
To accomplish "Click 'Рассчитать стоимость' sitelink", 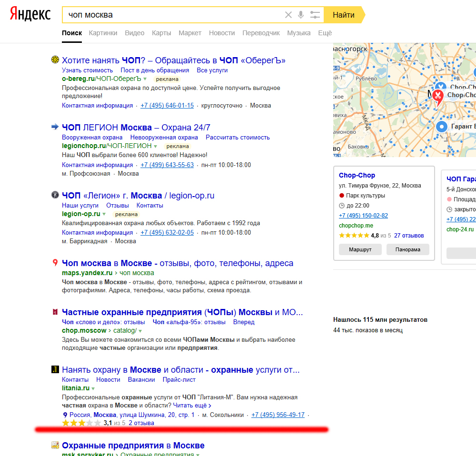I will (238, 137).
